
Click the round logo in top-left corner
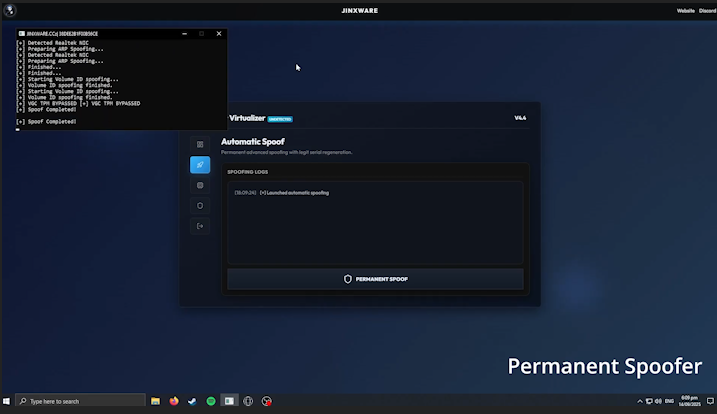pyautogui.click(x=9, y=10)
